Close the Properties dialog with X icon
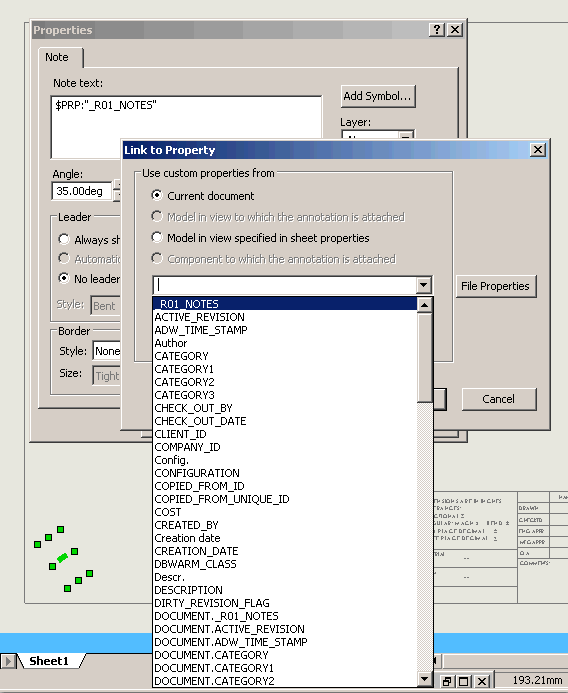 tap(455, 30)
